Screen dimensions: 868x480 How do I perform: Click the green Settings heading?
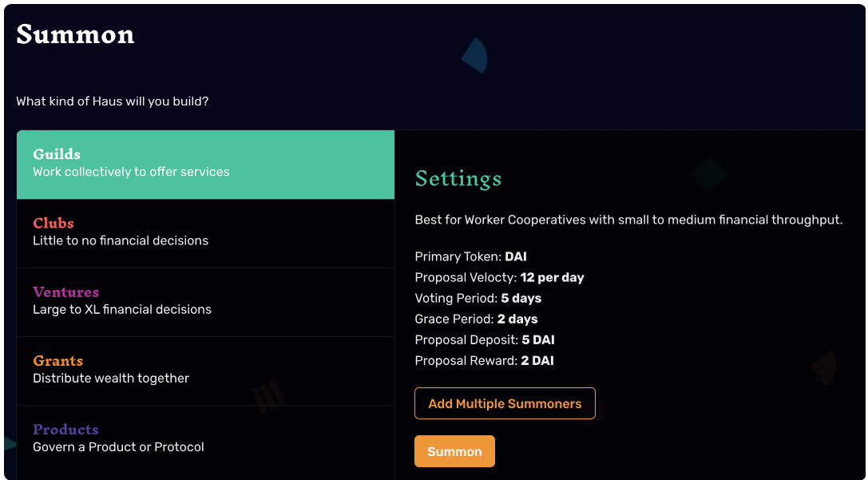[x=458, y=178]
